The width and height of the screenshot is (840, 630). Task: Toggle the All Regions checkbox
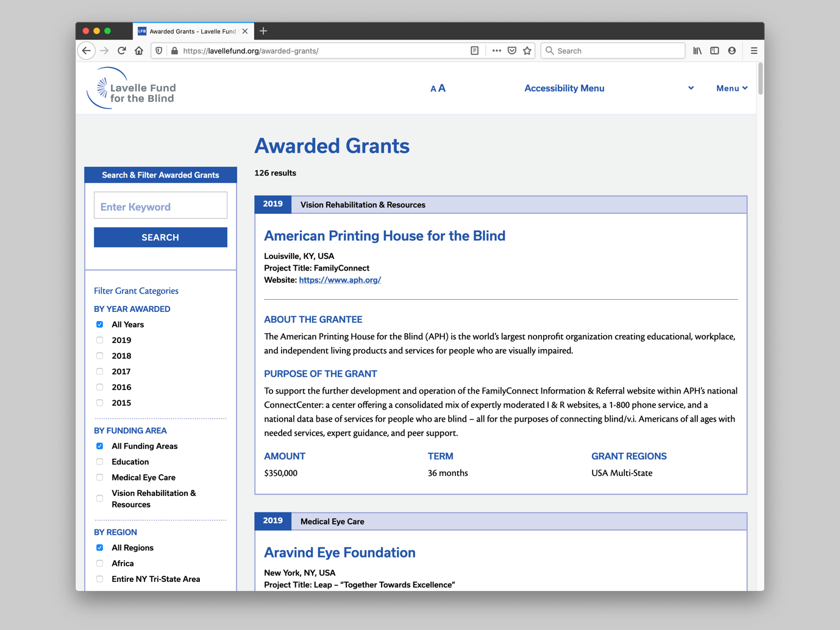pos(100,548)
